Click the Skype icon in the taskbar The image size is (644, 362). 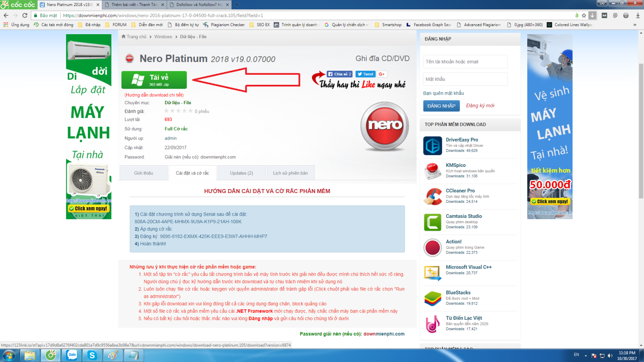pos(92,355)
